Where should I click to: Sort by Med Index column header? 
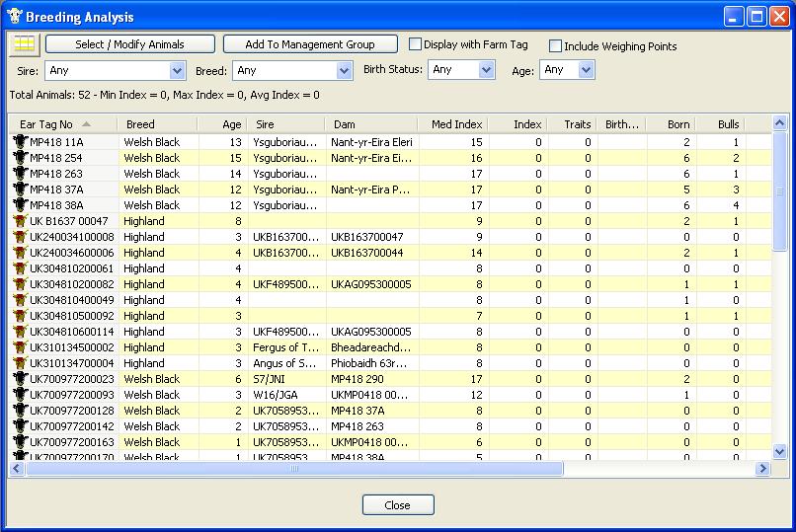tap(452, 124)
